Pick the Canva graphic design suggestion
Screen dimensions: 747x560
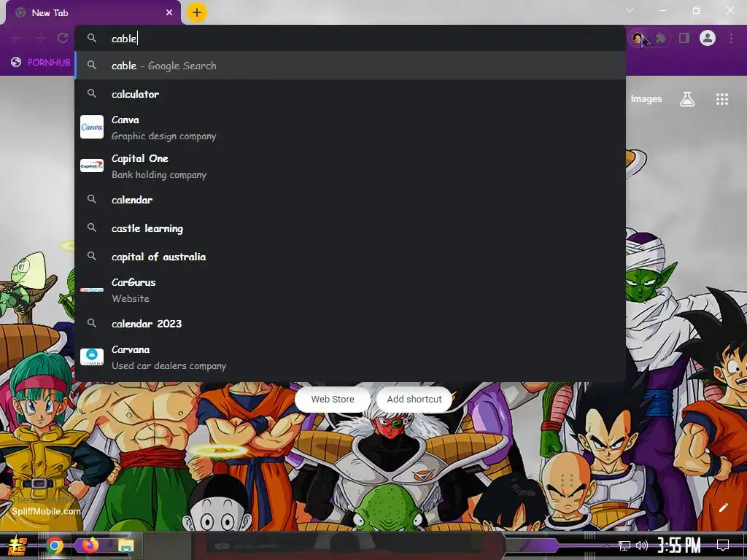350,127
